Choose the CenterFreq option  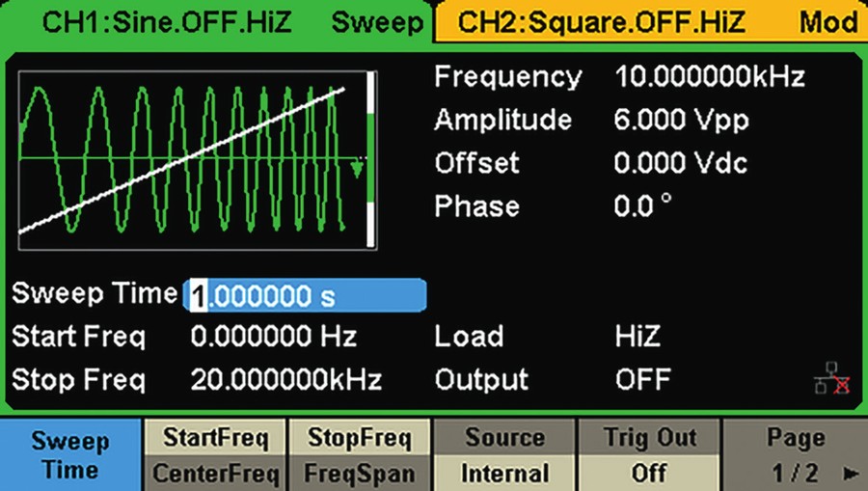215,474
